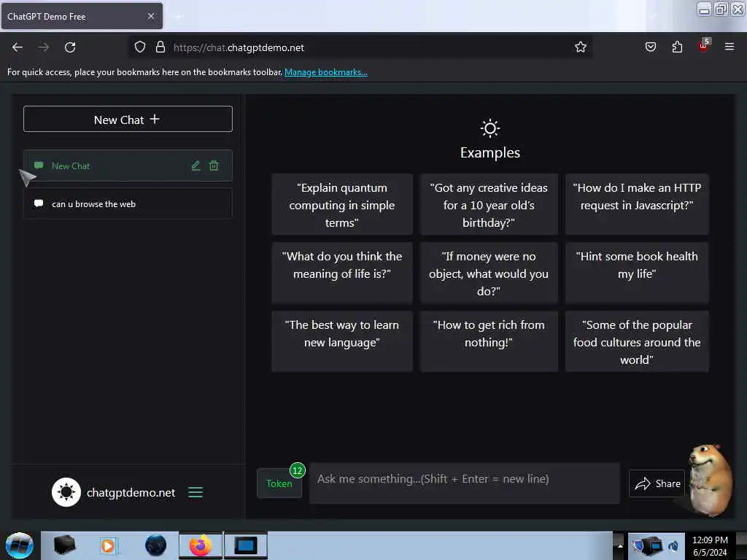Click the Ask me something input field

click(465, 483)
